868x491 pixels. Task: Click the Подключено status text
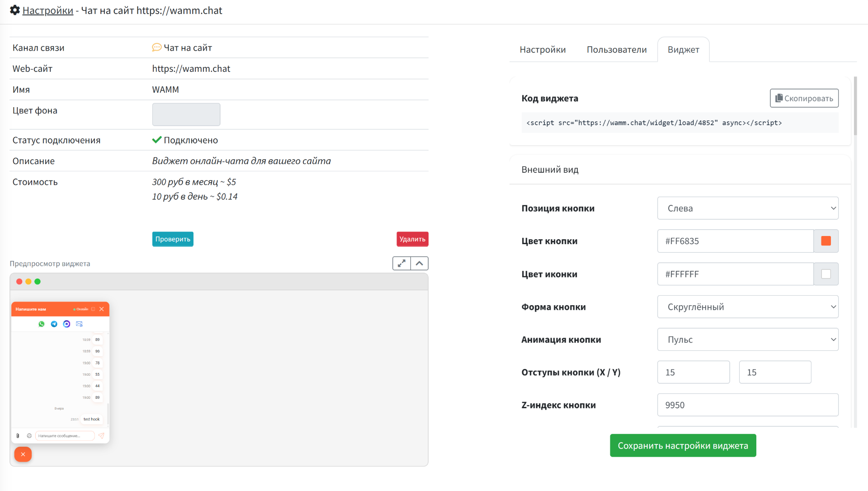[x=191, y=140]
